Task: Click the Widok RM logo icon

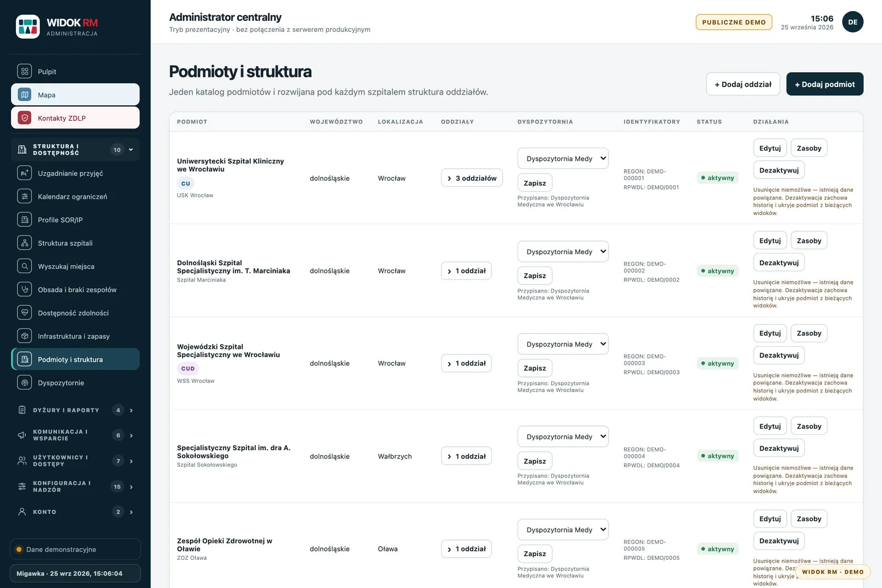Action: tap(28, 26)
